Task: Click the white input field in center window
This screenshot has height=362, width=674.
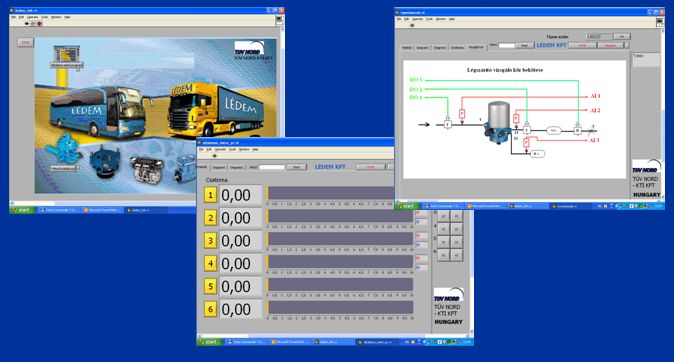Action: coord(271,167)
